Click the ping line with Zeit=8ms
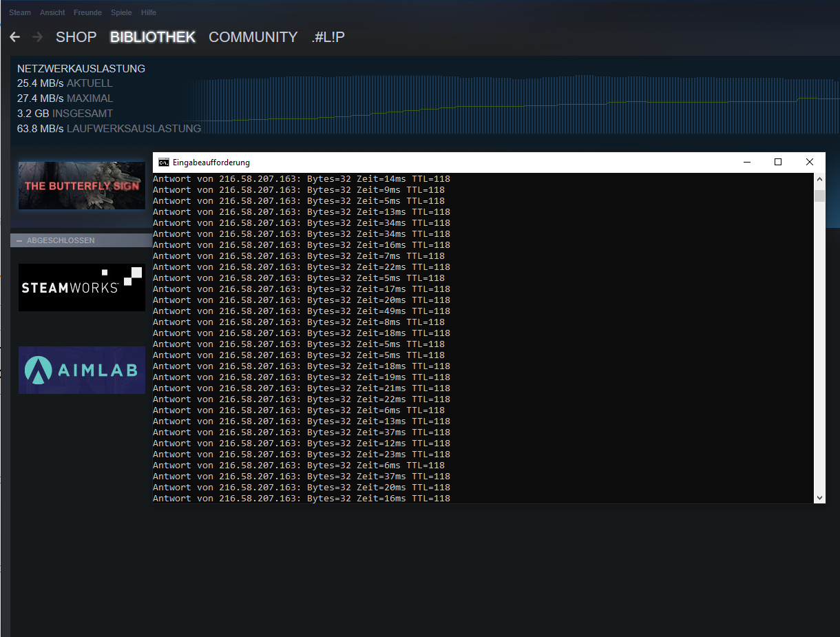Screen dimensions: 840x637 coord(299,322)
